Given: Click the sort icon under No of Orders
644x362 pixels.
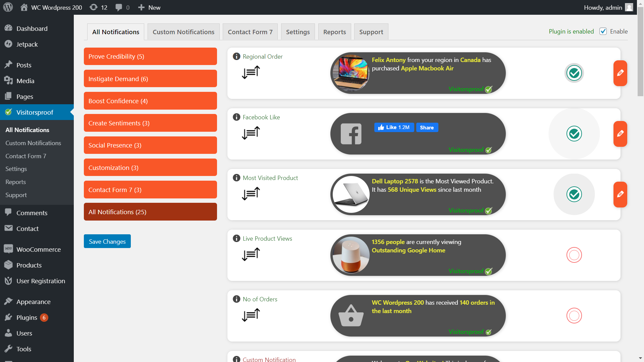Looking at the screenshot, I should (251, 315).
